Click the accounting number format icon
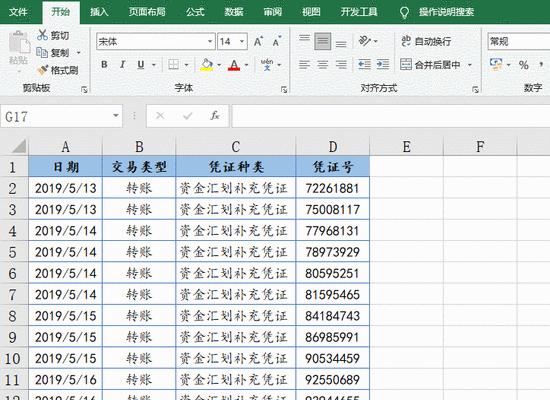550x400 pixels. coord(496,65)
